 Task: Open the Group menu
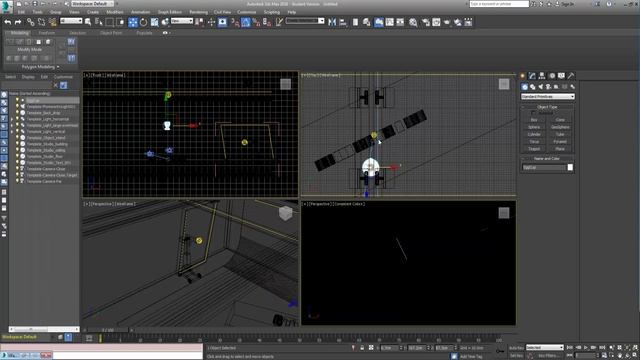coord(56,12)
